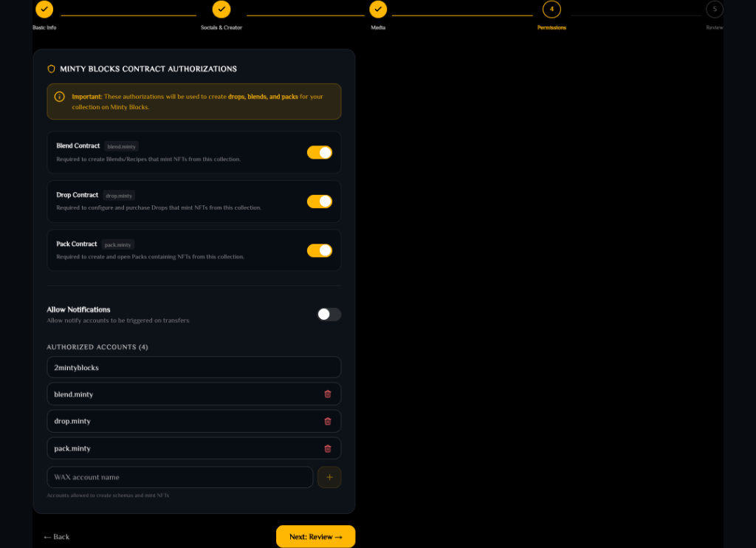Click the drop.minty tag beside Drop Contract
This screenshot has height=548, width=756.
pos(119,196)
